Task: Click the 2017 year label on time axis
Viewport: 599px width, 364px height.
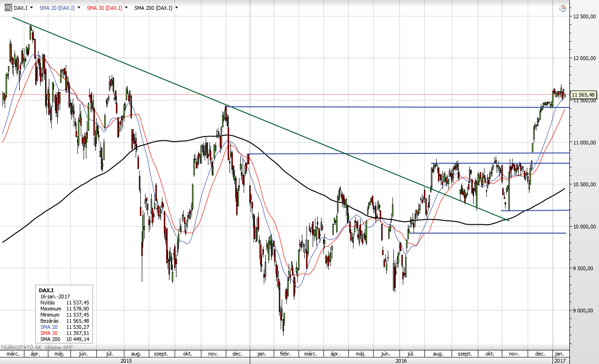Action: 561,361
